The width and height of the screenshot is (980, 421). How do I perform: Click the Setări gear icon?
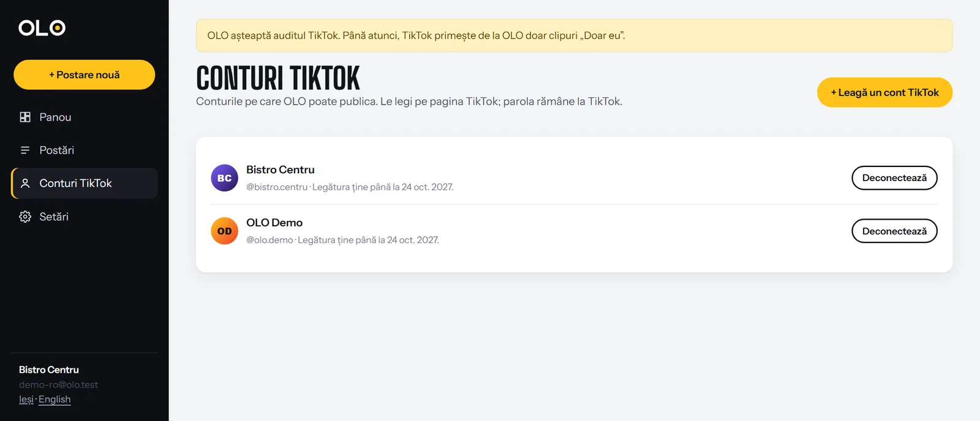click(x=25, y=217)
